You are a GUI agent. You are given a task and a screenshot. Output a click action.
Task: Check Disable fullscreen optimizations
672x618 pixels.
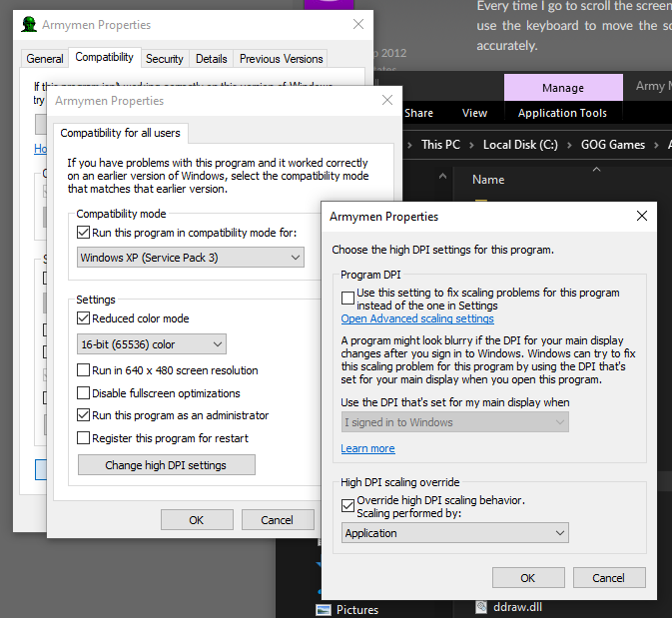pyautogui.click(x=83, y=393)
